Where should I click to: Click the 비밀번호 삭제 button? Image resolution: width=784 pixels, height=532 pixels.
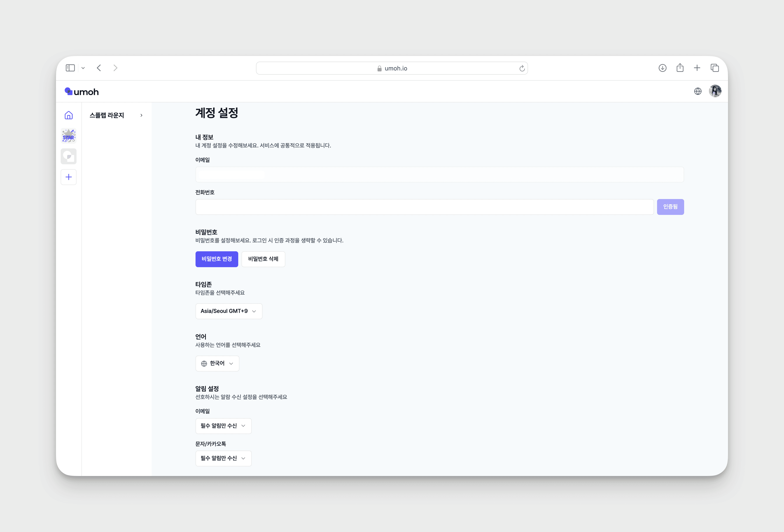[x=263, y=259]
